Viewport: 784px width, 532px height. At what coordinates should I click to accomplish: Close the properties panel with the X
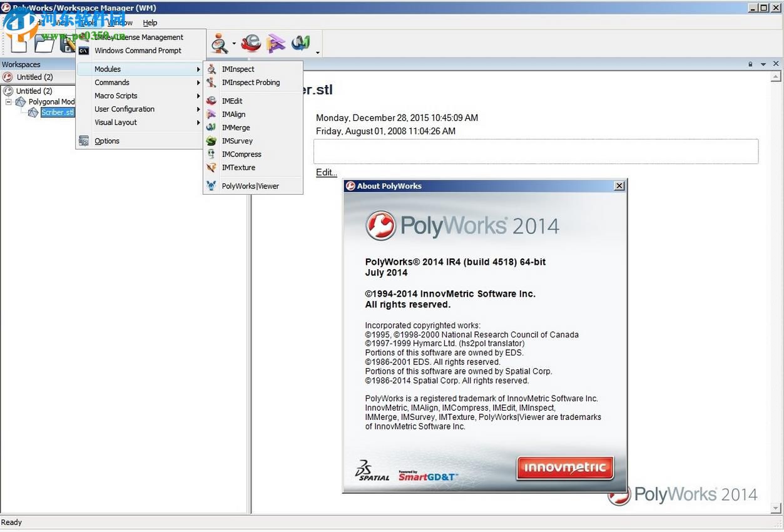[x=776, y=64]
